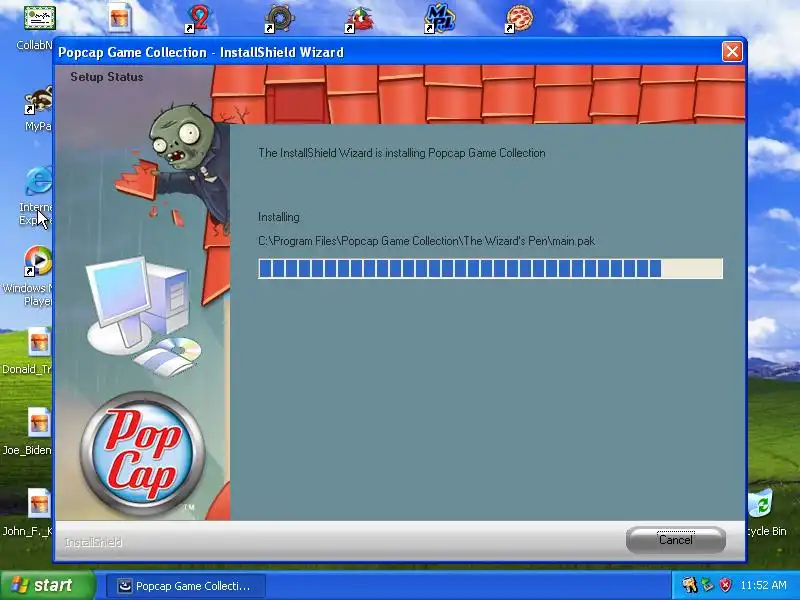Select the Internet Explorer desktop icon
Viewport: 800px width, 600px height.
pos(37,195)
